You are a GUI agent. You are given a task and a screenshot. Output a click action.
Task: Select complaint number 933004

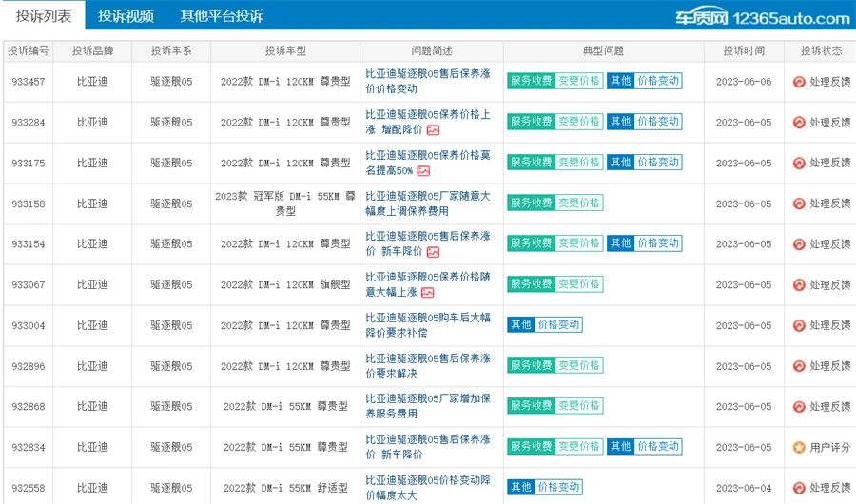point(29,325)
